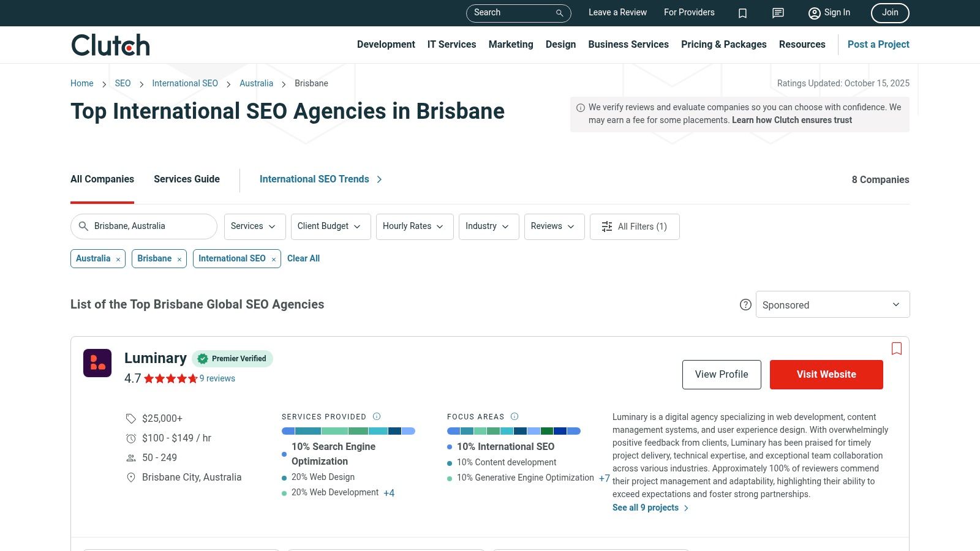Remove the Brisbane filter tag

click(x=179, y=260)
